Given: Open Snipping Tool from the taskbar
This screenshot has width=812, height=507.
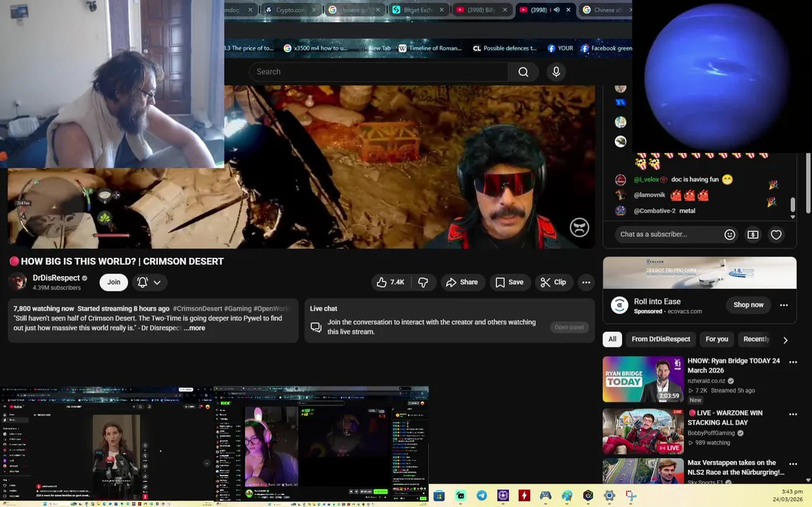Looking at the screenshot, I should [x=630, y=496].
